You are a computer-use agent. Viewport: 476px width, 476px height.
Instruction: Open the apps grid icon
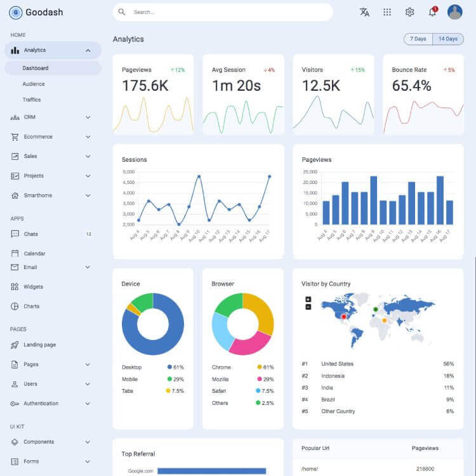point(387,12)
